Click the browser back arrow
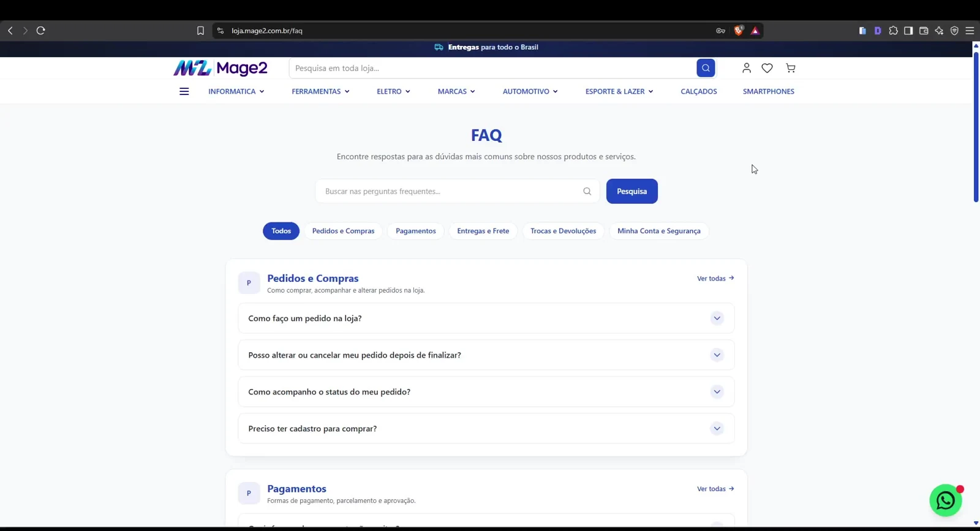 tap(10, 31)
